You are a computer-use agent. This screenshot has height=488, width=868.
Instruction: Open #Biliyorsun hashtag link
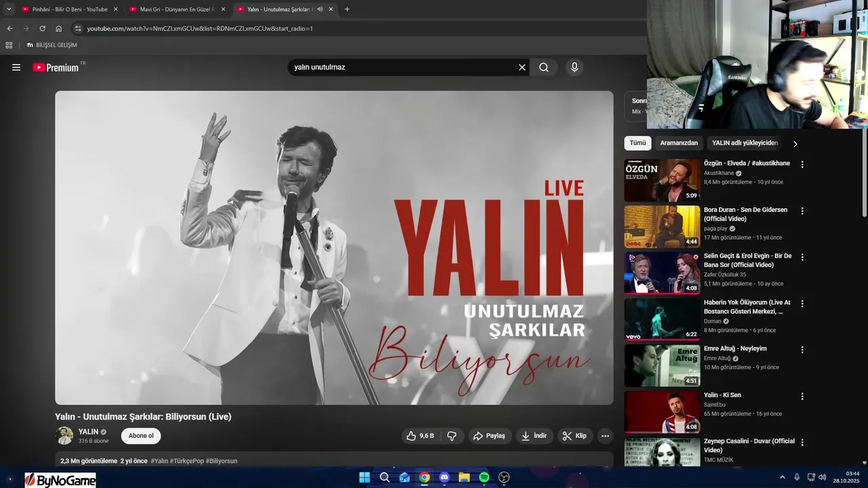click(x=222, y=461)
